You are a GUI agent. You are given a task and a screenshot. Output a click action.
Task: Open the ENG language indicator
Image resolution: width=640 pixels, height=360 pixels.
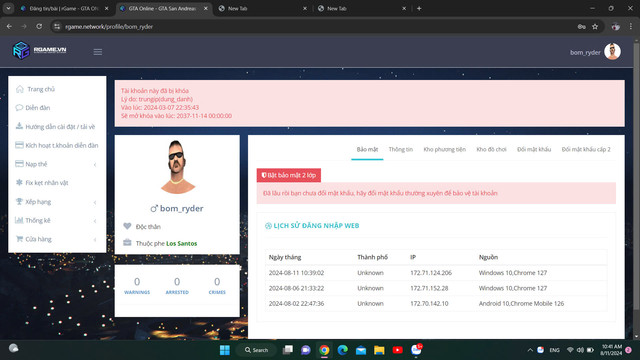click(x=554, y=350)
